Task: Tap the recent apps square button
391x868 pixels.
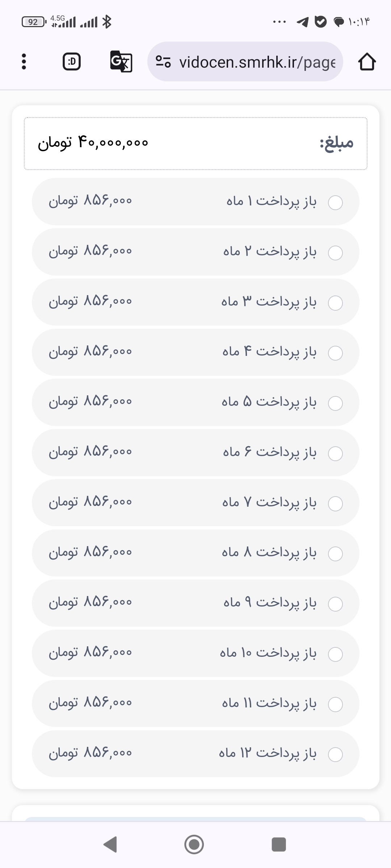Action: (279, 844)
